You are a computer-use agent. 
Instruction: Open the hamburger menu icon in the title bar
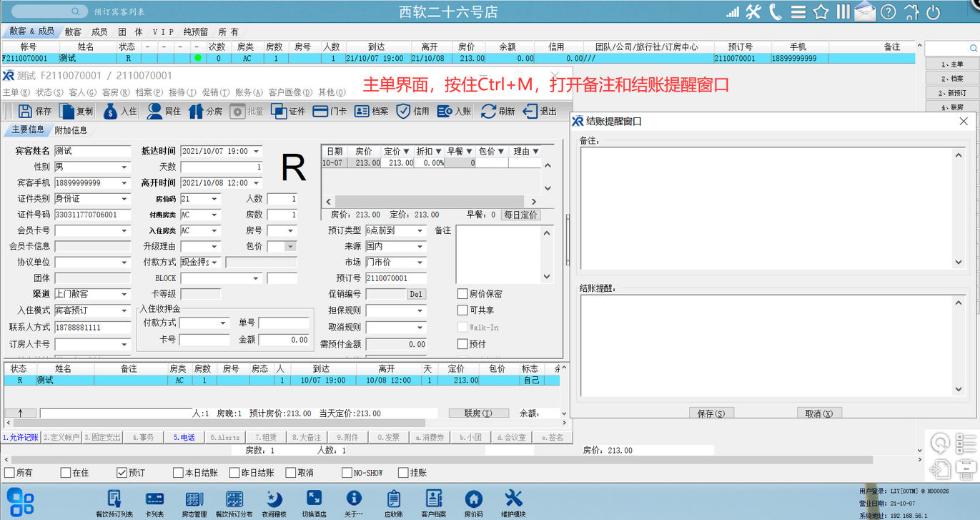798,12
